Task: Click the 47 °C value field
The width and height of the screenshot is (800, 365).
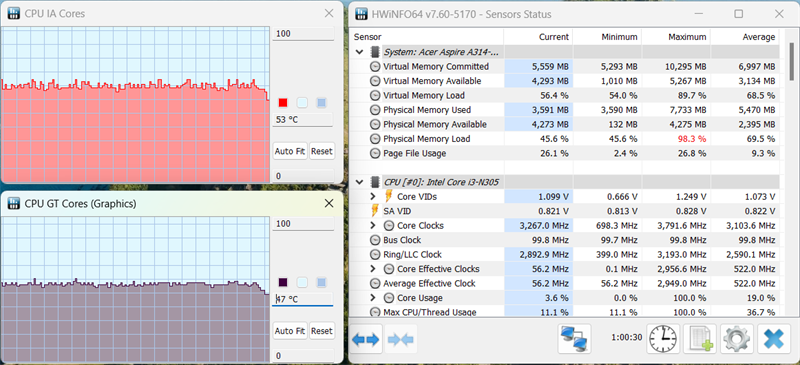Action: (x=303, y=300)
